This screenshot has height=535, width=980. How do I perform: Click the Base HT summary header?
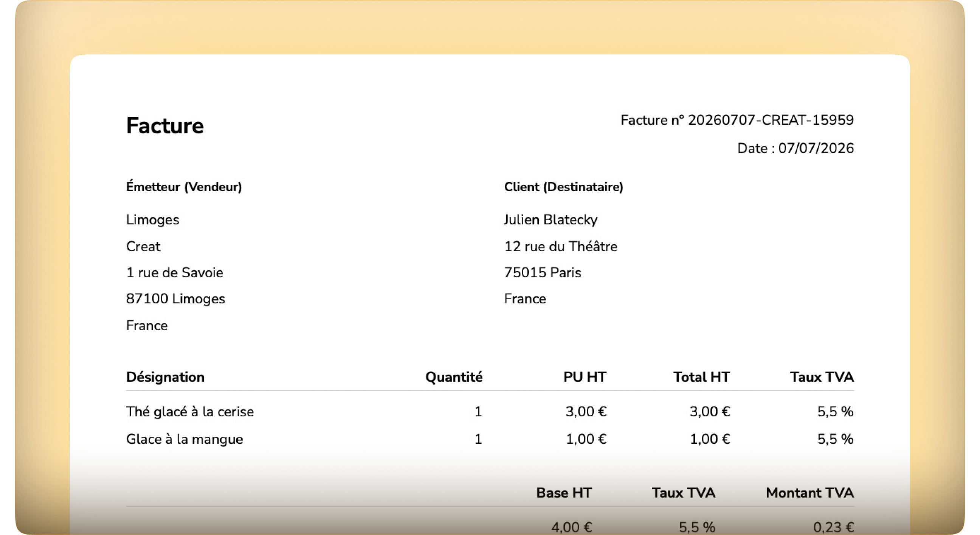[564, 493]
